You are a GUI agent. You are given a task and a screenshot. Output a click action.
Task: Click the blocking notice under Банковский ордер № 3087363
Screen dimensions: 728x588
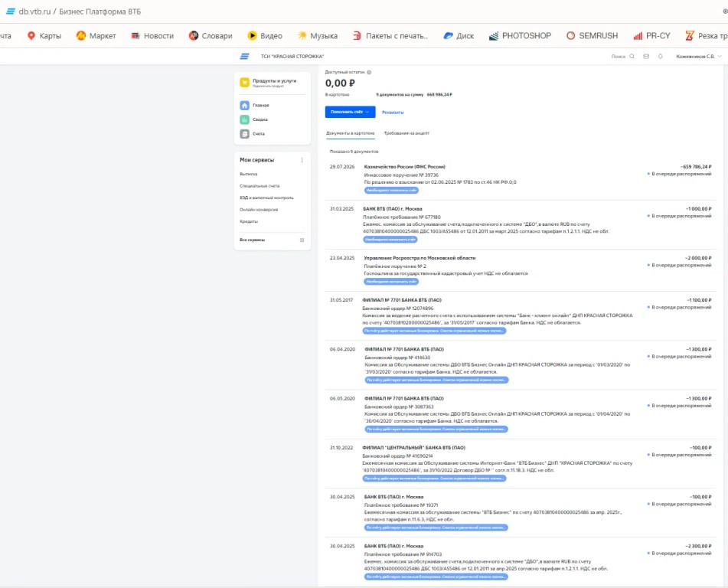point(436,430)
